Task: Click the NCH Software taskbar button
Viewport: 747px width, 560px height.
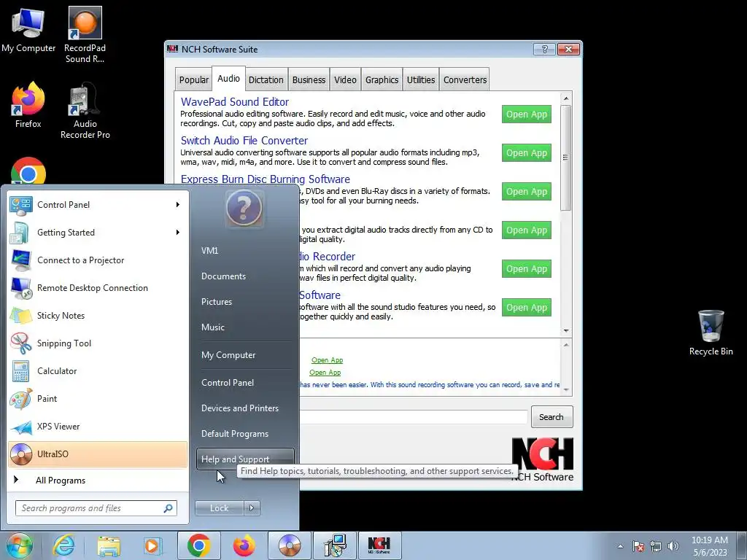Action: (379, 545)
